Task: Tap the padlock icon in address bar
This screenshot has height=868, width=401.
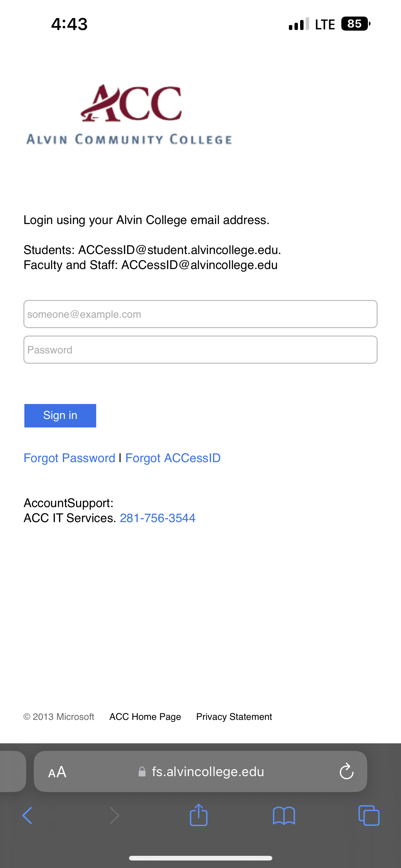Action: [142, 772]
